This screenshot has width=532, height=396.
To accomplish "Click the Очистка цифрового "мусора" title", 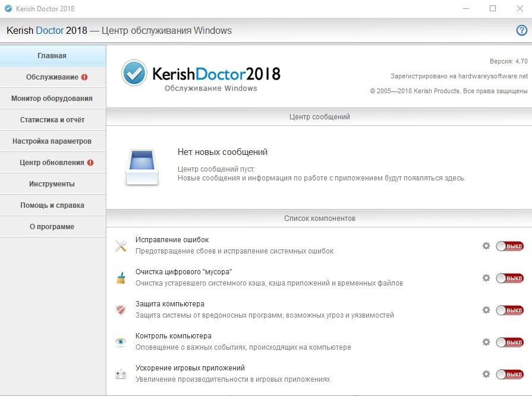I will point(184,272).
